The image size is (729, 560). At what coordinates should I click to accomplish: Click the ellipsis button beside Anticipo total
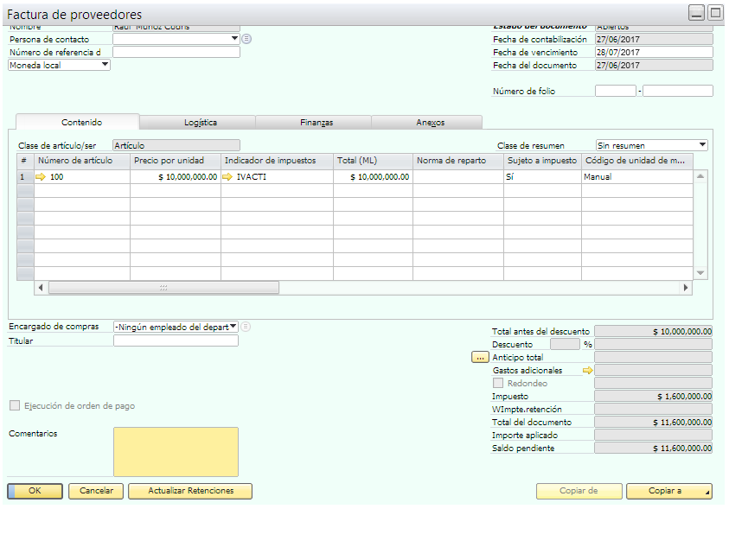[480, 357]
